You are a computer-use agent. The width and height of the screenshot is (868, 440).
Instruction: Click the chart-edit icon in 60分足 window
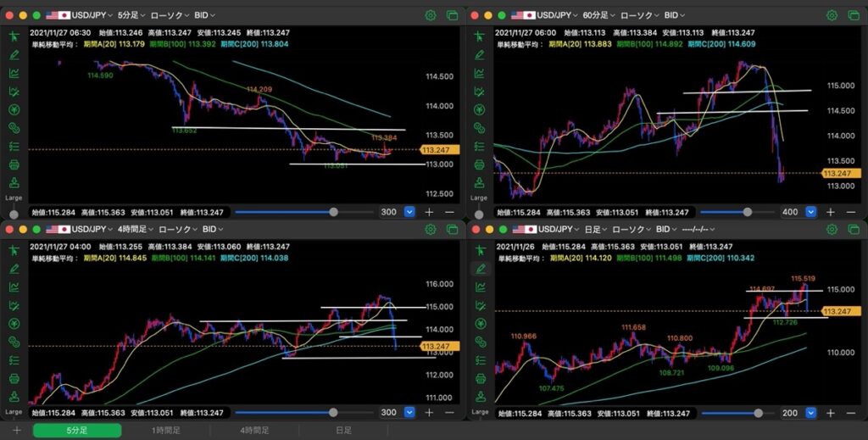[480, 92]
